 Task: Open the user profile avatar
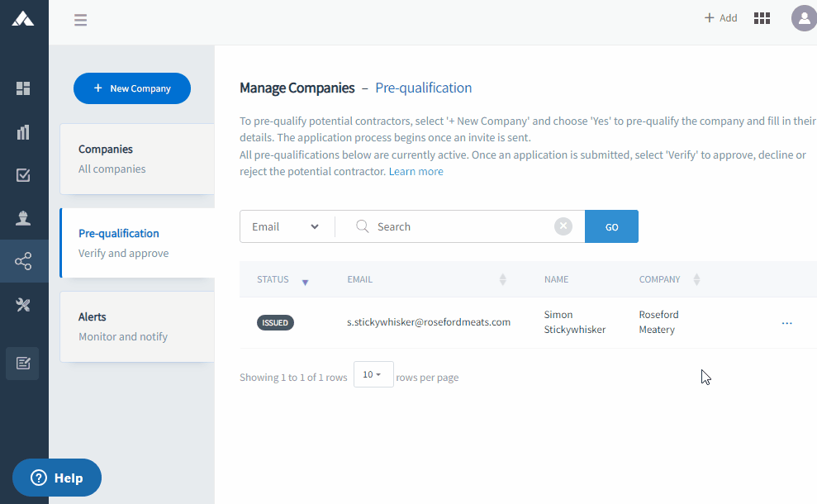803,18
